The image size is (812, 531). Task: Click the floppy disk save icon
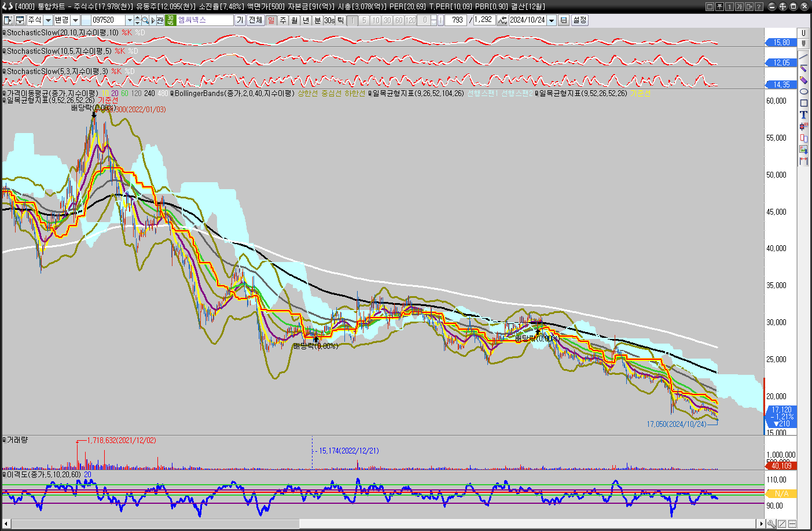[x=564, y=20]
